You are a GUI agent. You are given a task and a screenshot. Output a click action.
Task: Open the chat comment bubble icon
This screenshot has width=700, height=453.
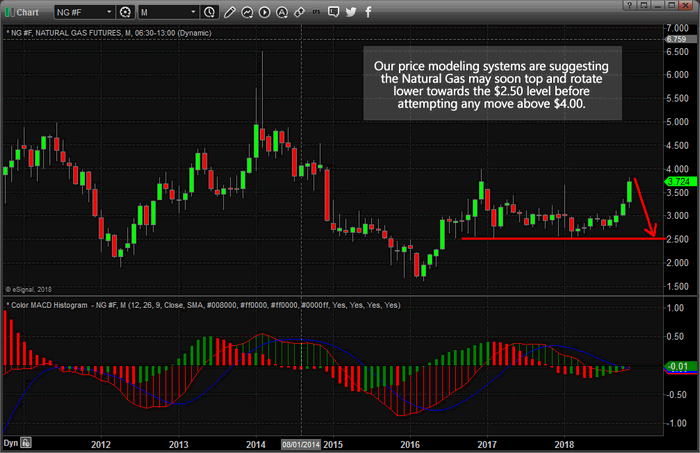pos(333,12)
